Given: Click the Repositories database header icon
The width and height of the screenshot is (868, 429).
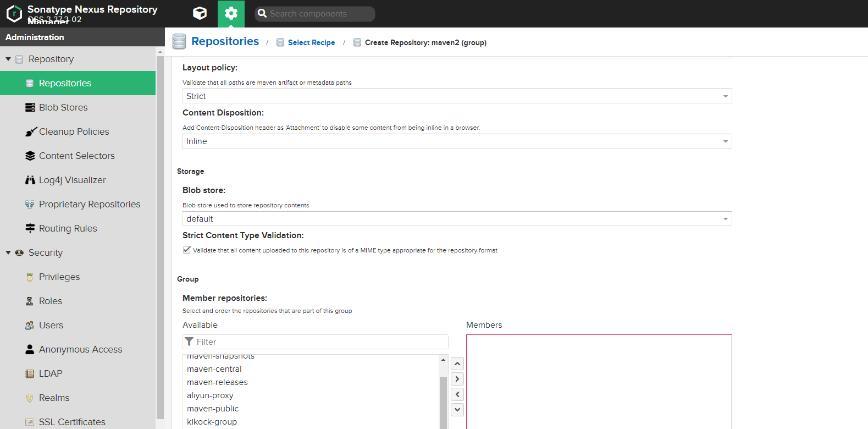Looking at the screenshot, I should 179,42.
